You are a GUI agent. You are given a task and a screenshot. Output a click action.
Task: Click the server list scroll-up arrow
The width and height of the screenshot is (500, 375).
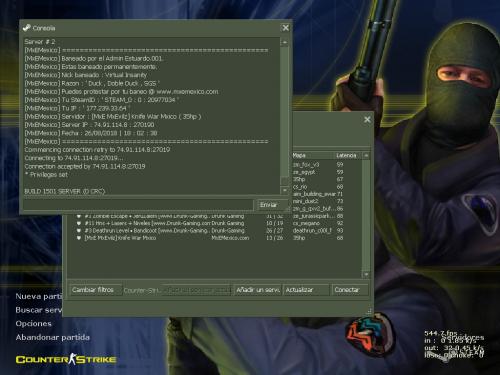coord(366,156)
